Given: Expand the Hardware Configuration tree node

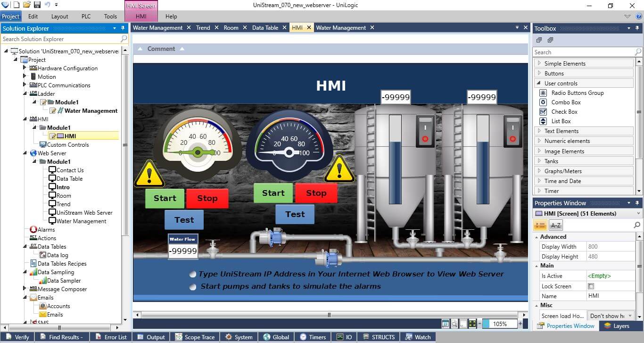Looking at the screenshot, I should pos(25,68).
